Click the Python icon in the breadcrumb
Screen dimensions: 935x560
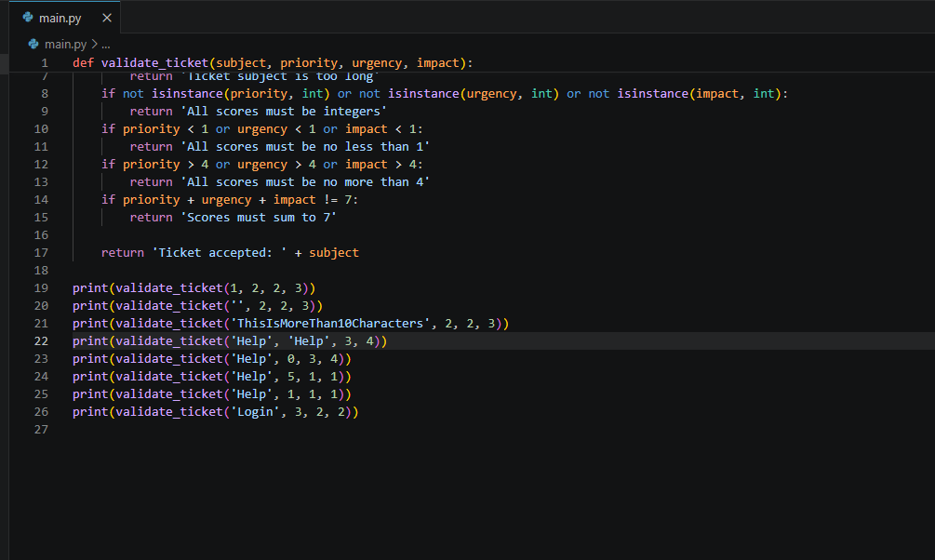(33, 44)
